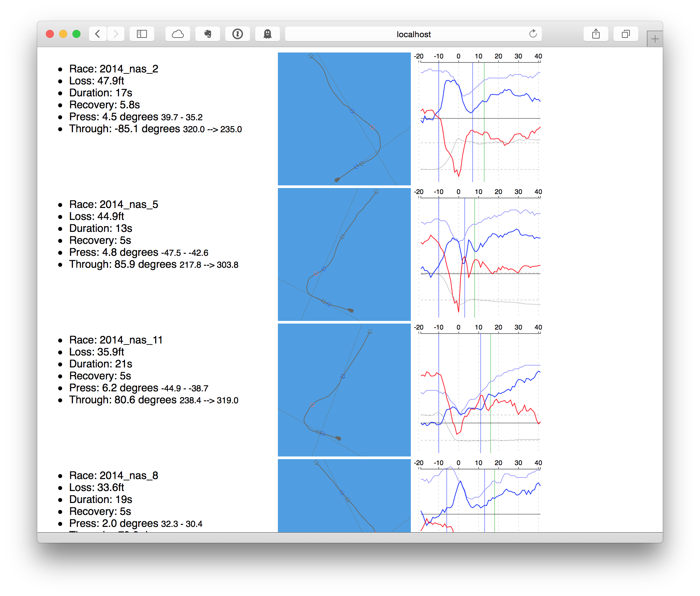The height and width of the screenshot is (596, 700).
Task: Click the 2014_nas_2 boat track map
Action: [x=344, y=119]
